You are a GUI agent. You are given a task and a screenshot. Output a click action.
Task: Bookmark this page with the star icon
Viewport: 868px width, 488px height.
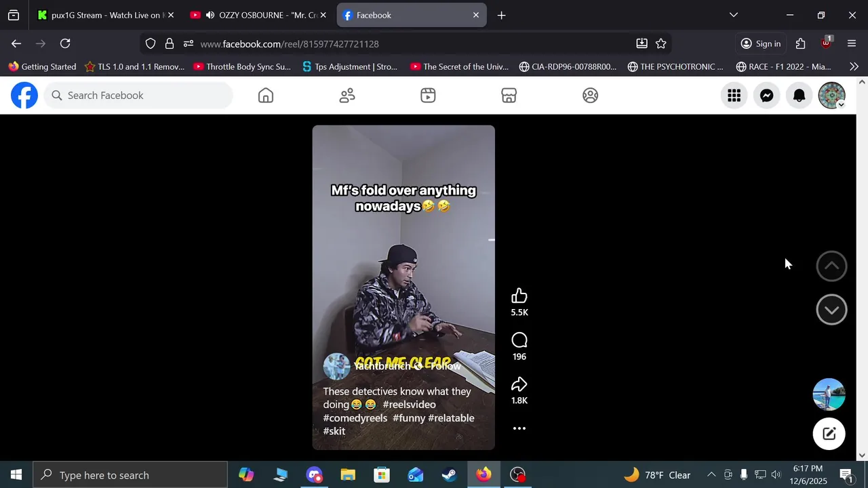(661, 43)
